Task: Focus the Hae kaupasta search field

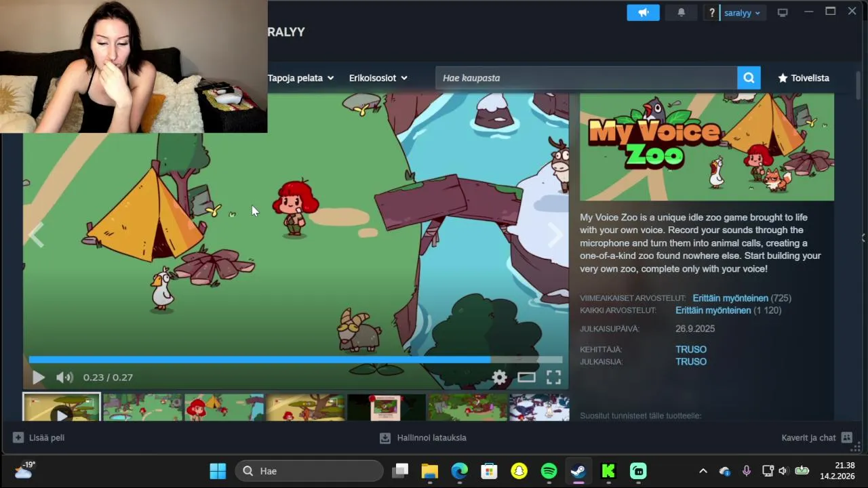Action: [587, 78]
